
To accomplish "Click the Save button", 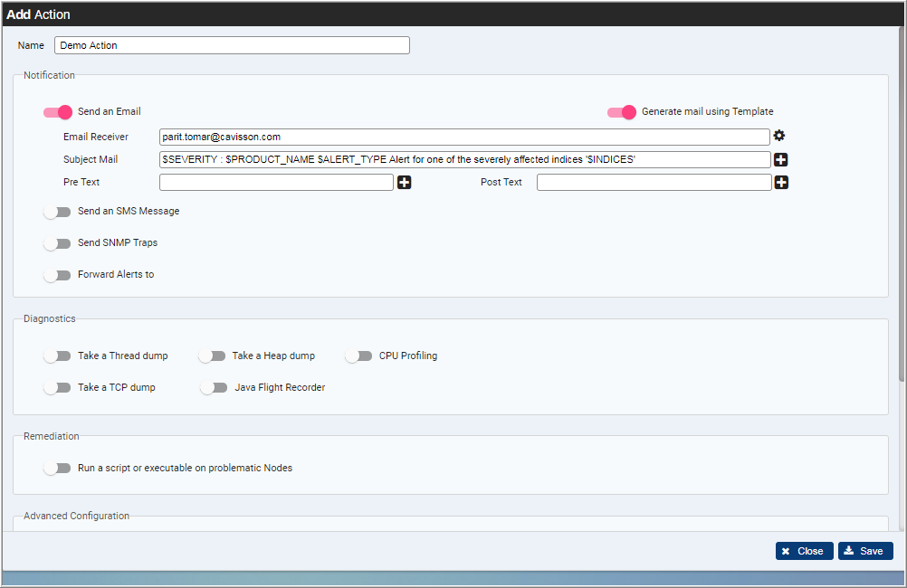I will coord(865,551).
